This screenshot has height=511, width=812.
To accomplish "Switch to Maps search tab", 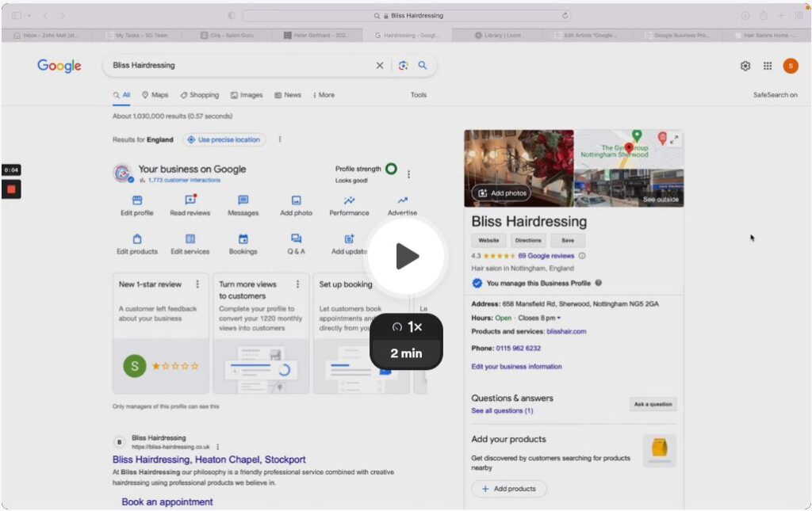I will [155, 95].
